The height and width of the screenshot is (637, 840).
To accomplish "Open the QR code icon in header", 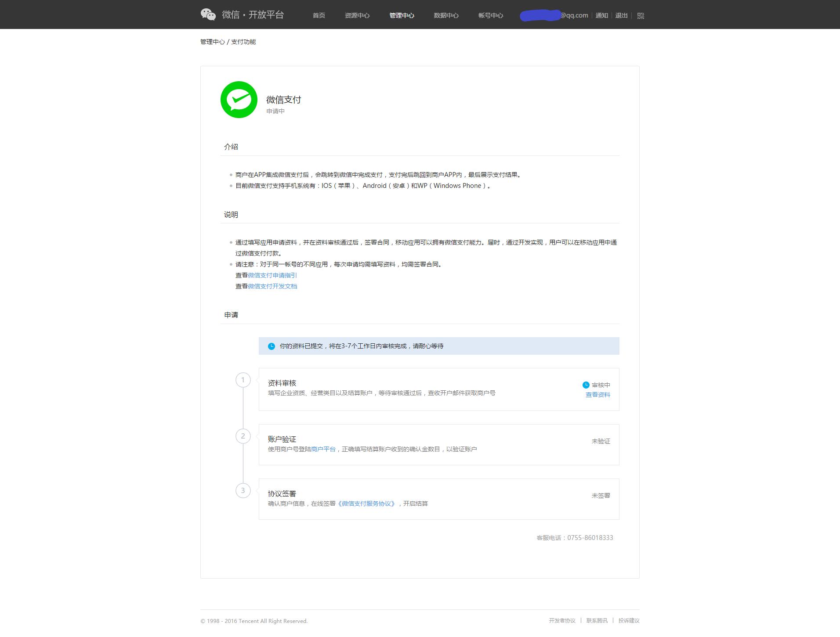I will coord(641,16).
